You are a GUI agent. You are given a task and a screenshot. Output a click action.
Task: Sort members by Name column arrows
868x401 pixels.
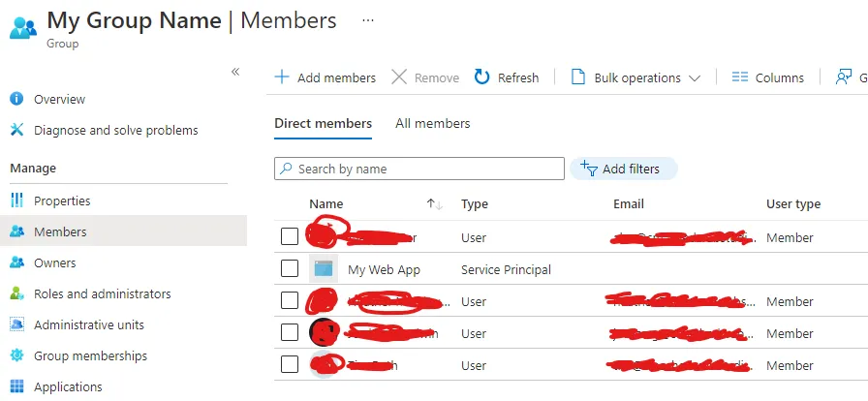point(435,204)
